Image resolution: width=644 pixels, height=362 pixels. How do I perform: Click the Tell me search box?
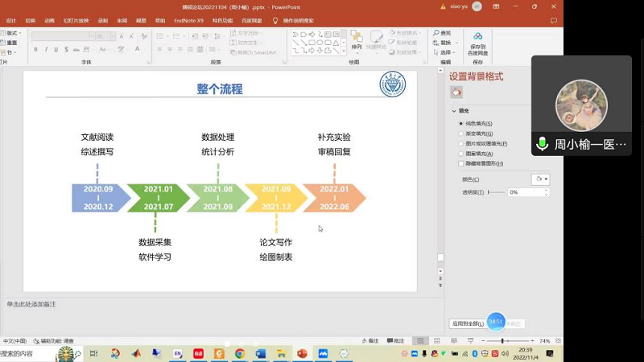pyautogui.click(x=298, y=21)
